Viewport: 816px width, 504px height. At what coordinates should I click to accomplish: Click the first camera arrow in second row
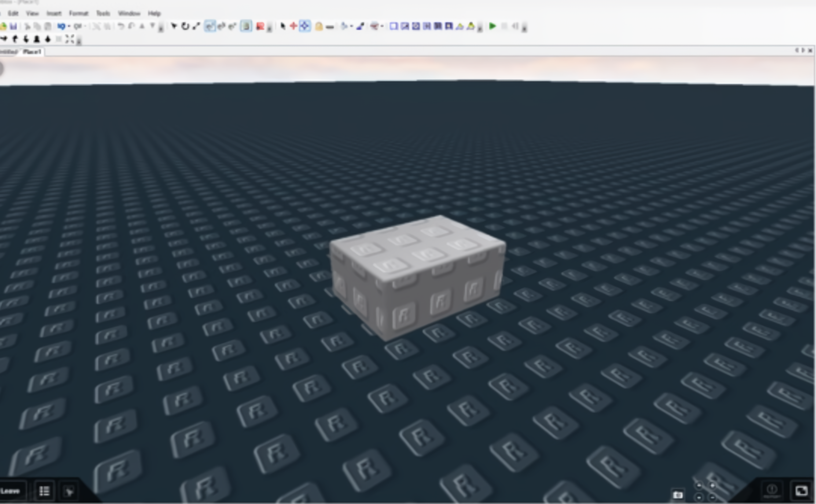pyautogui.click(x=4, y=39)
